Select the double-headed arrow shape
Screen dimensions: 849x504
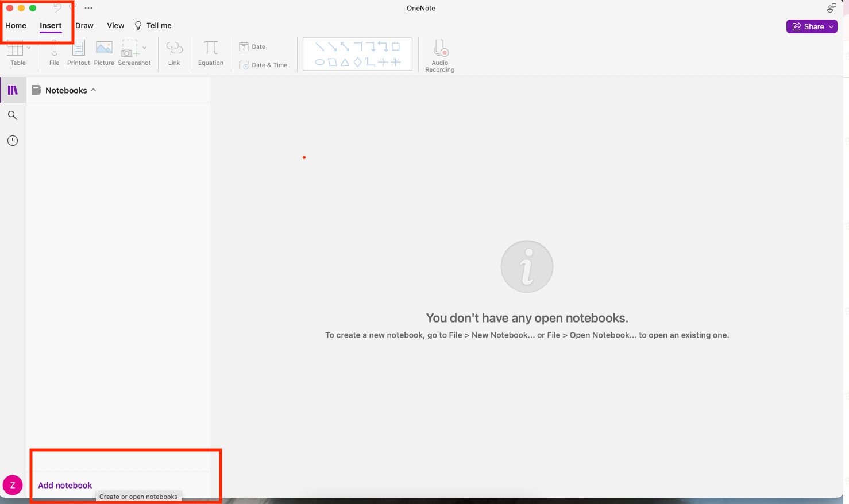(x=345, y=46)
